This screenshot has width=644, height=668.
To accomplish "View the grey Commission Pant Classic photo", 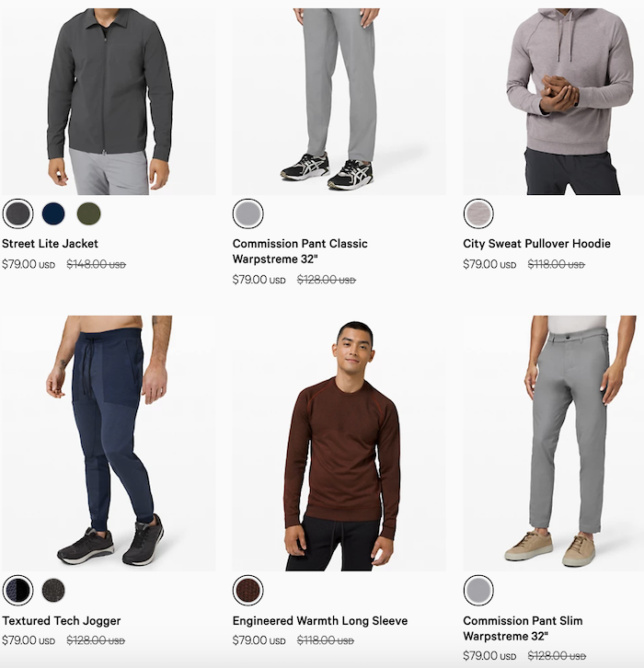I will 339,101.
